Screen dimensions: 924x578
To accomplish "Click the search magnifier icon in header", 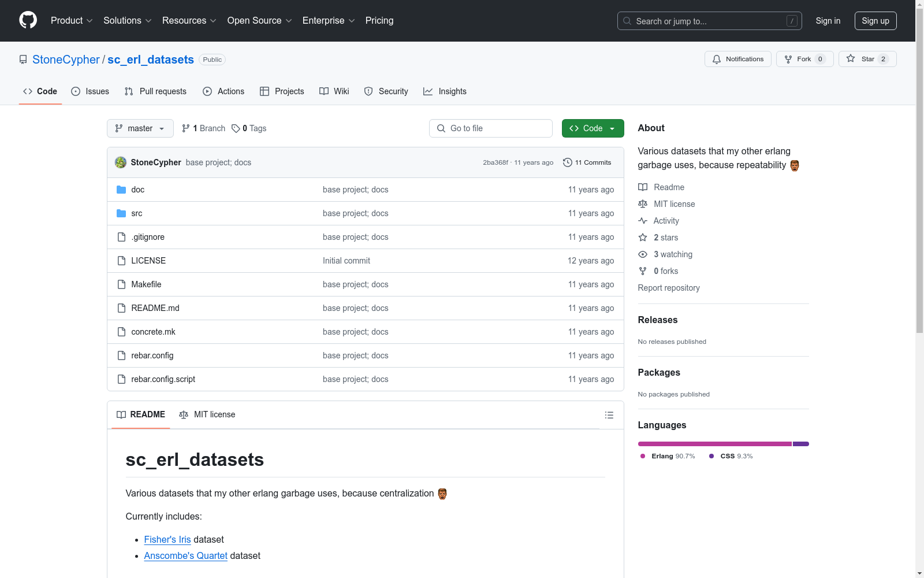I will click(x=627, y=21).
